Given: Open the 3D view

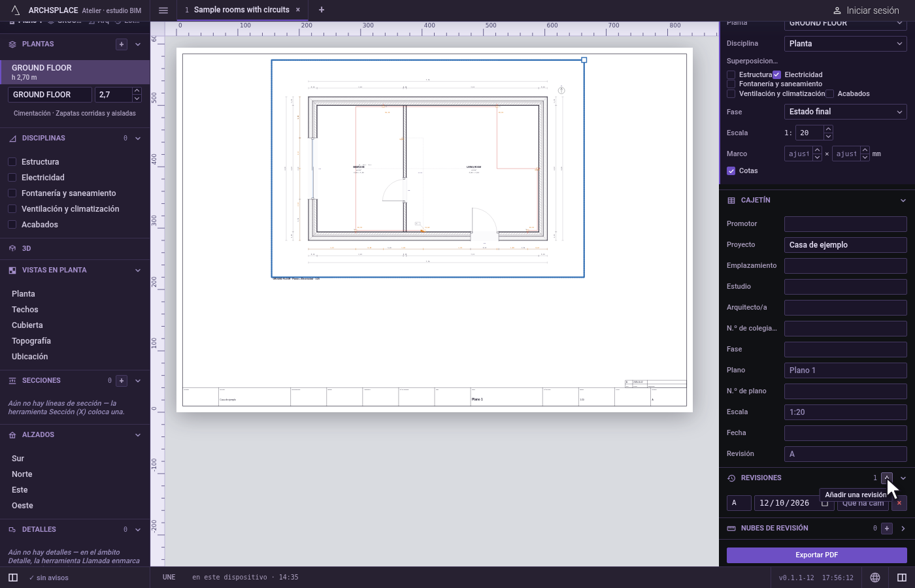Looking at the screenshot, I should tap(26, 249).
